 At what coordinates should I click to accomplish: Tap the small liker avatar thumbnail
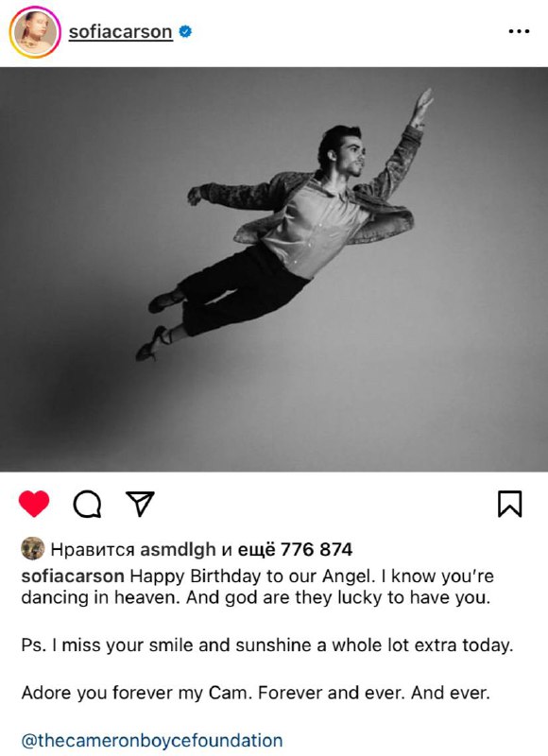coord(33,549)
